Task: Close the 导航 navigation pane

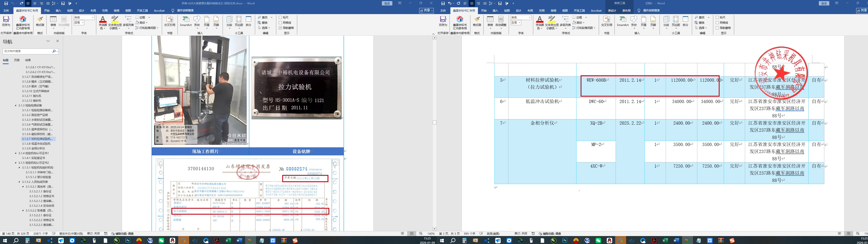Action: pos(57,41)
